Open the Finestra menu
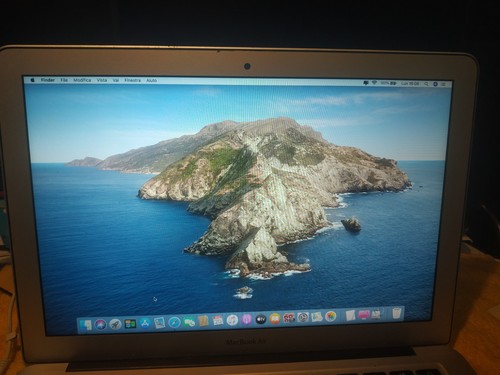This screenshot has height=375, width=500. pos(133,80)
